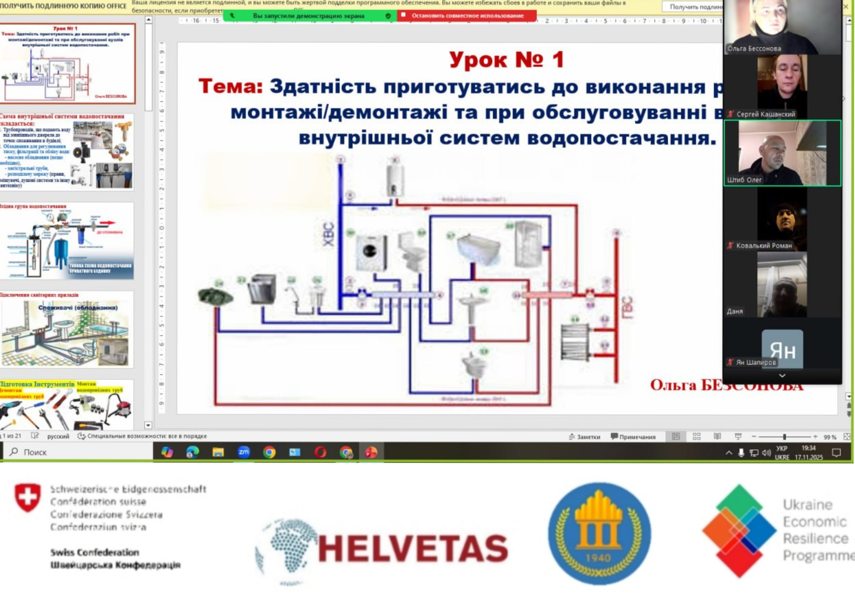This screenshot has width=855, height=616.
Task: Open Reading View mode
Action: [717, 437]
